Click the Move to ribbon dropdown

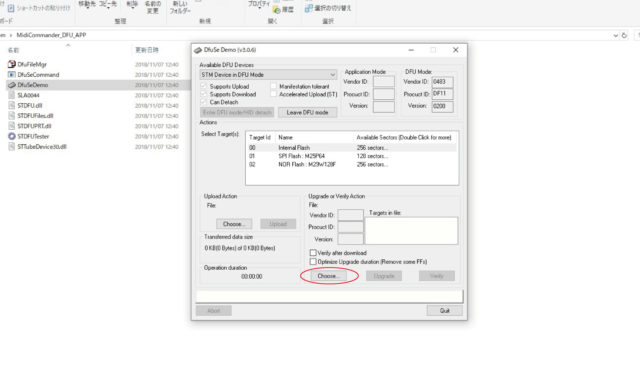point(87,4)
